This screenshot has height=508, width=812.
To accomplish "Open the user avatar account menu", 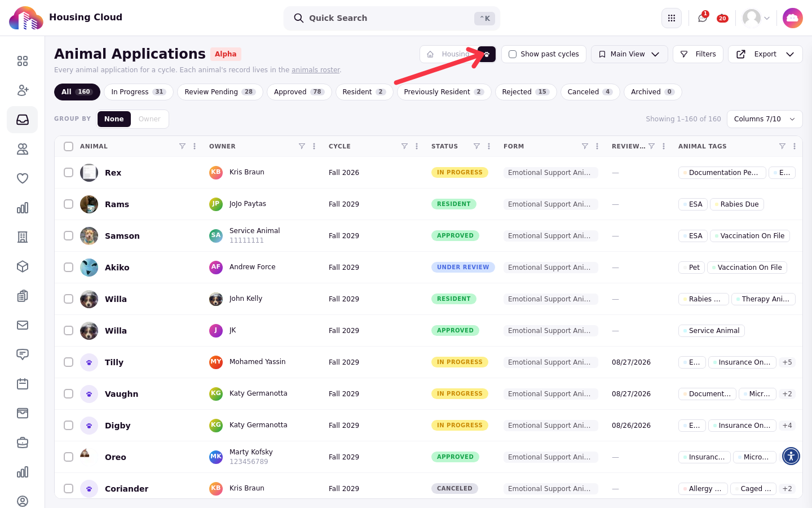I will [756, 18].
